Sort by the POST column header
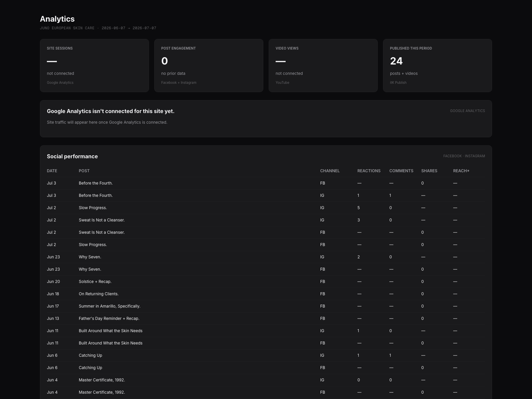532x399 pixels. pos(84,171)
